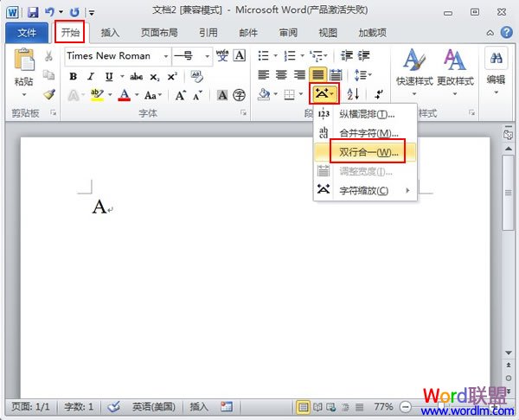Click the Numbering list icon

(x=290, y=55)
